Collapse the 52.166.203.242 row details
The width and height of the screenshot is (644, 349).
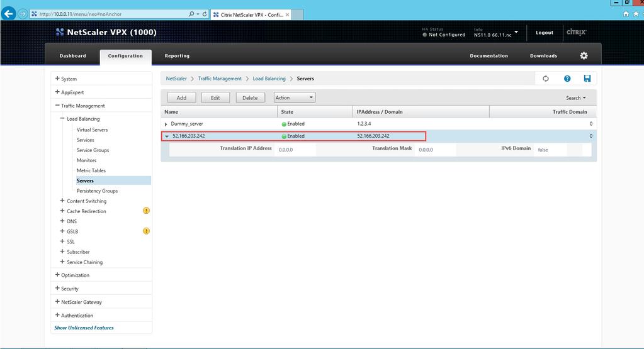(167, 136)
